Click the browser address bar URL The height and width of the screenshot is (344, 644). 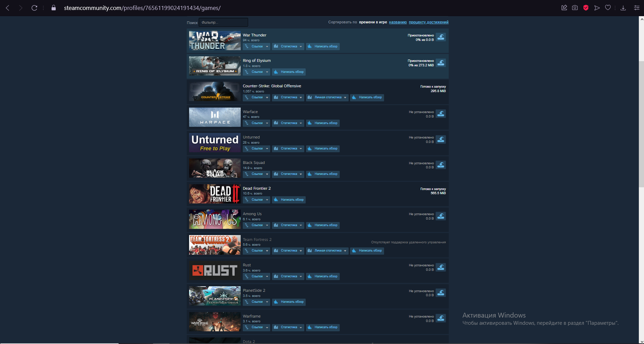click(x=142, y=8)
